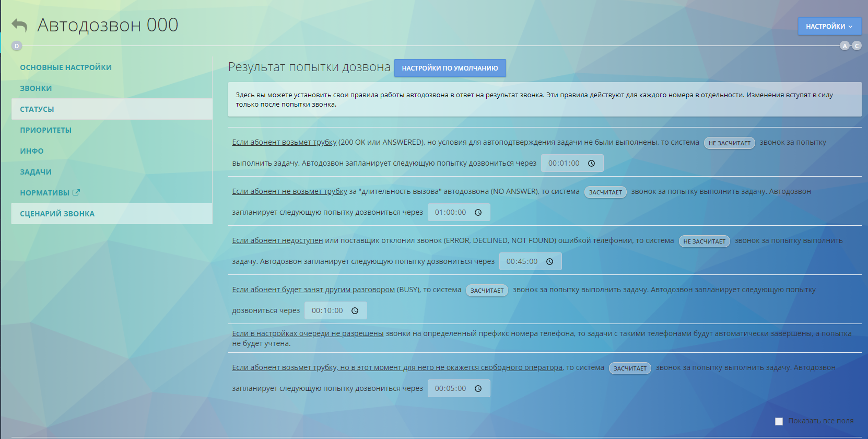Viewport: 868px width, 439px height.
Task: Toggle ЗАСЧИТАЕТ in the BUSY rule
Action: (487, 290)
